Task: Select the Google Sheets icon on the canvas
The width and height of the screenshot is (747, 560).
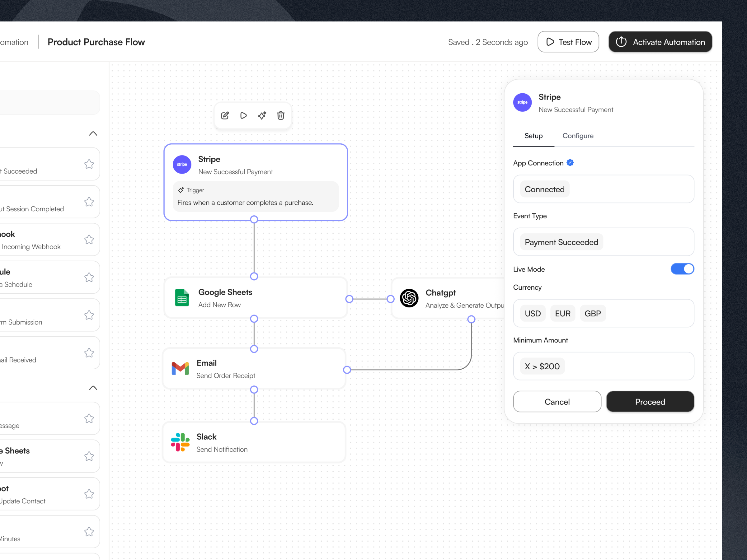Action: click(x=182, y=298)
